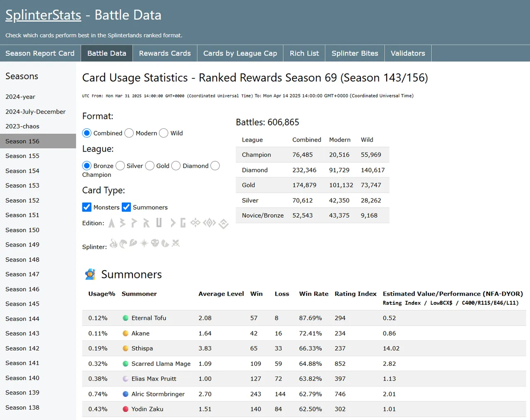This screenshot has width=530, height=420.
Task: Click the green dot beside Scarred Llama Mage
Action: [x=125, y=364]
